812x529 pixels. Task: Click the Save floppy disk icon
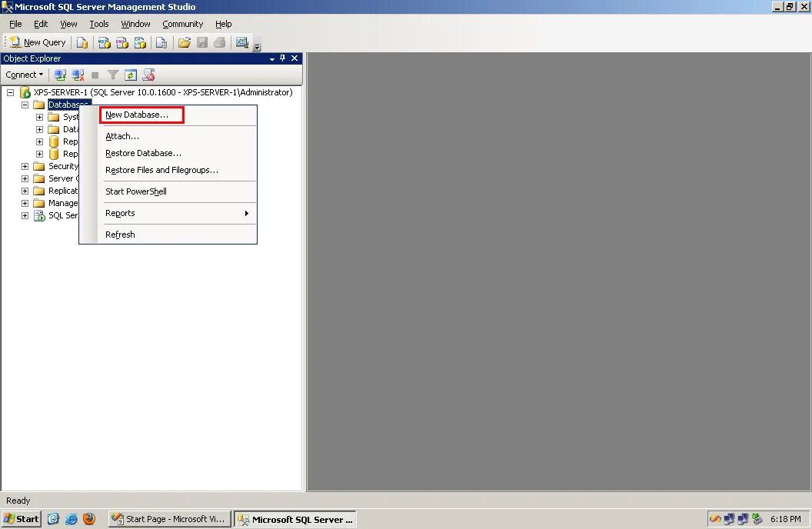pyautogui.click(x=202, y=42)
